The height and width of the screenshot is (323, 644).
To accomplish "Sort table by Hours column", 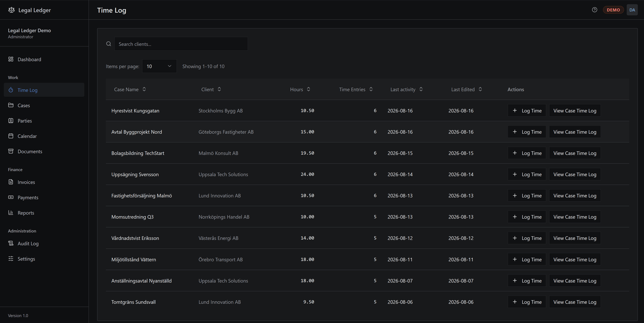I will [x=300, y=89].
